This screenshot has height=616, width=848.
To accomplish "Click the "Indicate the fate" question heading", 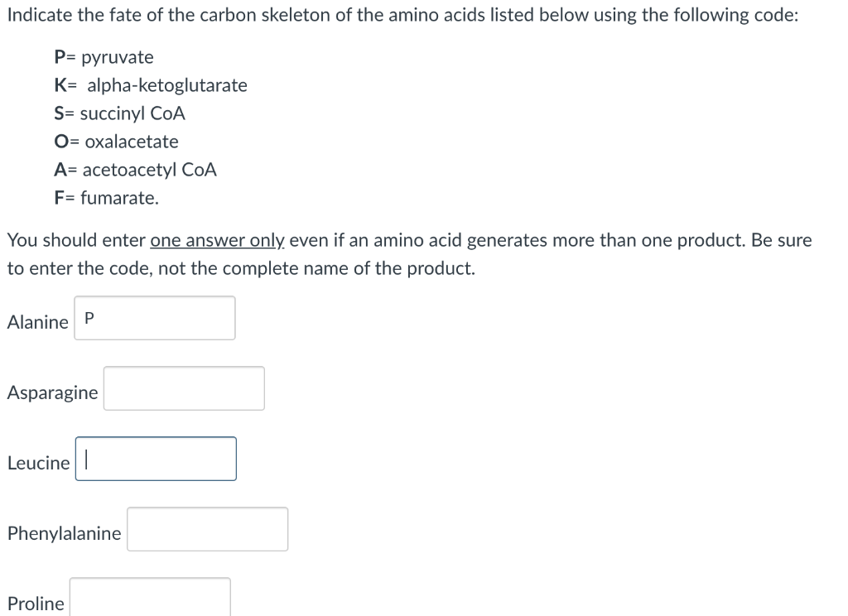I will click(402, 16).
